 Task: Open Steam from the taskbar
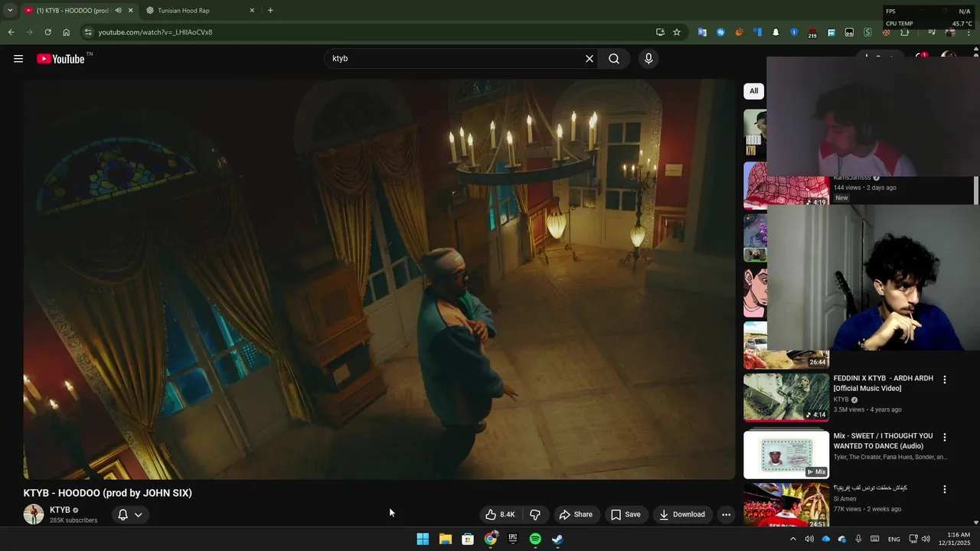point(557,539)
